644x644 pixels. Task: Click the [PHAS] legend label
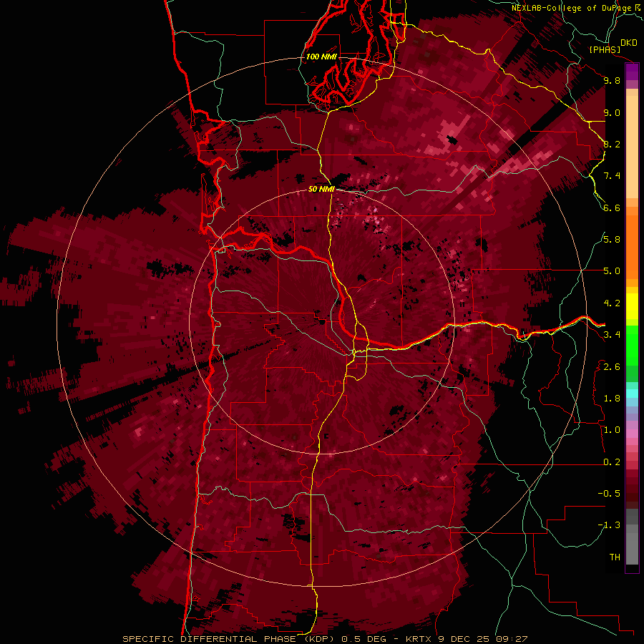(605, 49)
